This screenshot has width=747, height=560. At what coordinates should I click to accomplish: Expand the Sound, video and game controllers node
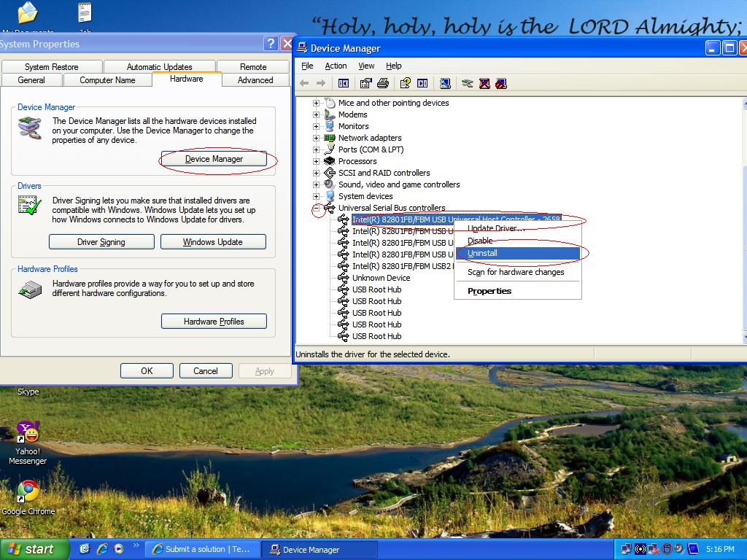tap(317, 184)
